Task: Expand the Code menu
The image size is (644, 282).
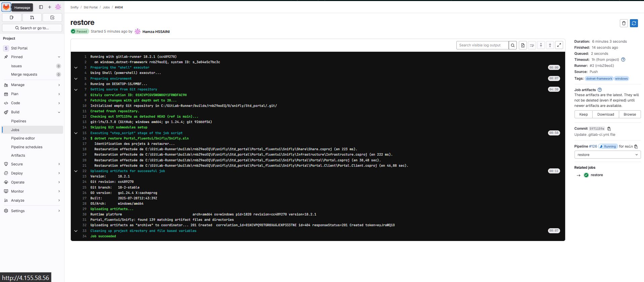Action: (x=32, y=103)
